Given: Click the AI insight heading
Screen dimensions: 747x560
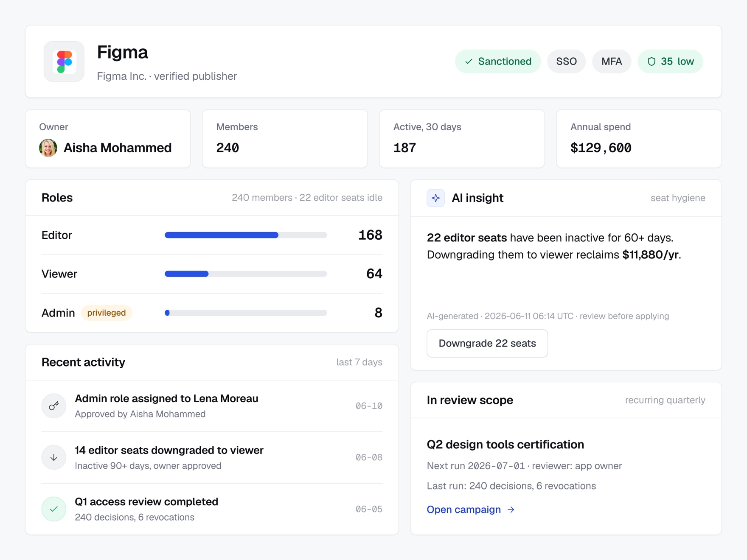Looking at the screenshot, I should 477,198.
